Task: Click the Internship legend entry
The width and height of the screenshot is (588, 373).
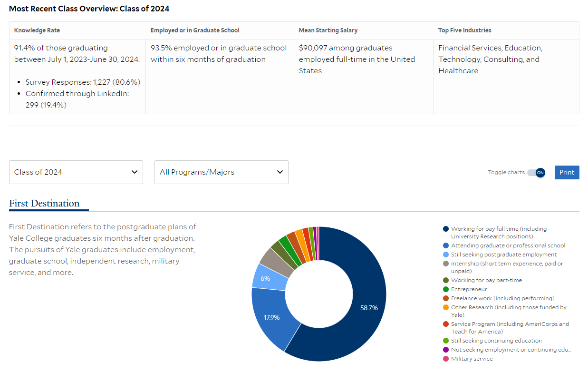Action: [507, 264]
